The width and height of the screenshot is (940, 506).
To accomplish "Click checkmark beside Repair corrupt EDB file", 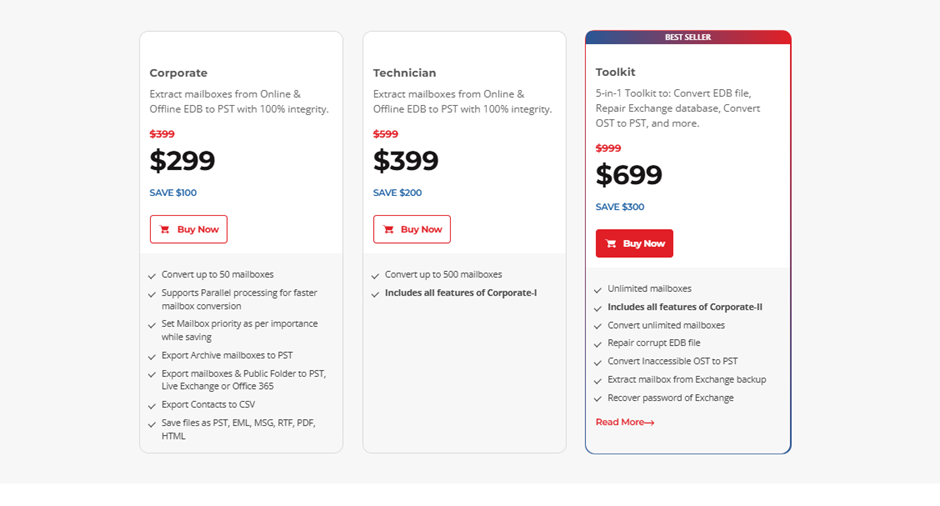I will 598,344.
